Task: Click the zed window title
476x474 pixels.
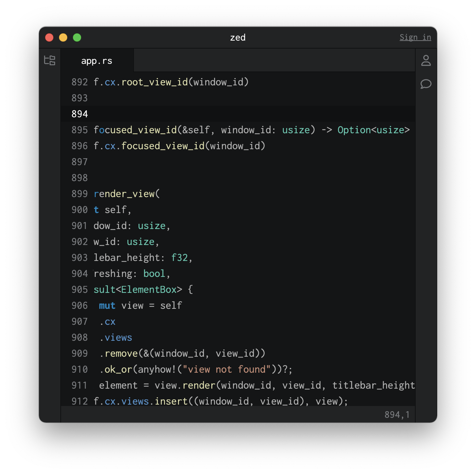Action: (x=238, y=37)
